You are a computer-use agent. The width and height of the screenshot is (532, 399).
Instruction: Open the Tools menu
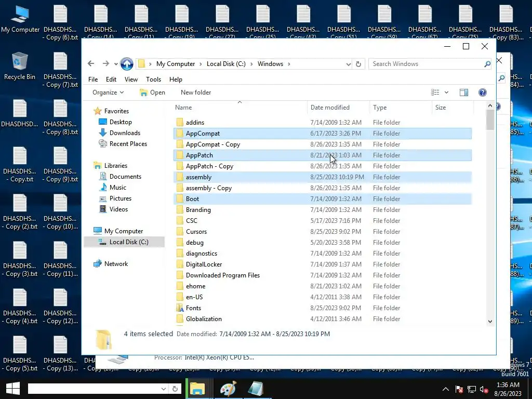coord(153,79)
